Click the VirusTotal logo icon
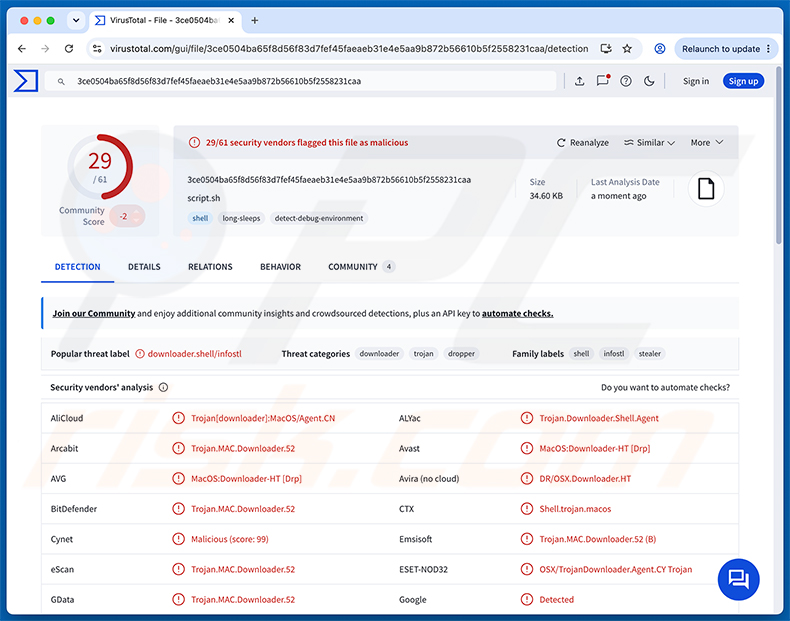The width and height of the screenshot is (790, 621). (26, 81)
